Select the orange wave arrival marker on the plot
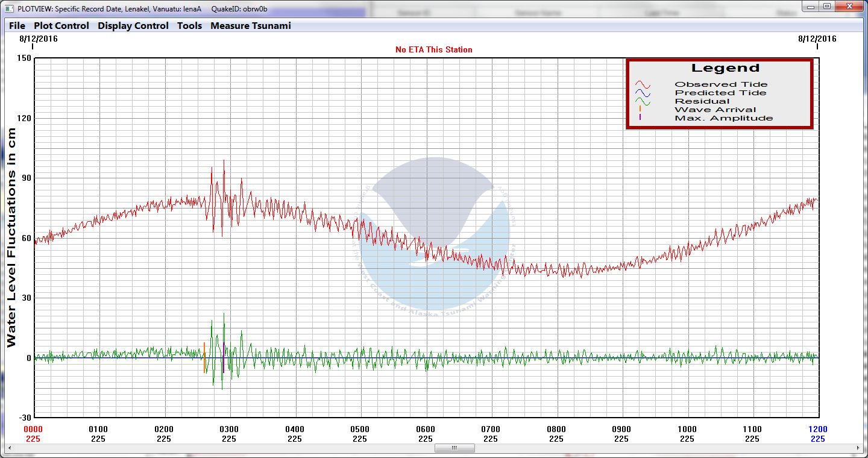 pyautogui.click(x=204, y=357)
